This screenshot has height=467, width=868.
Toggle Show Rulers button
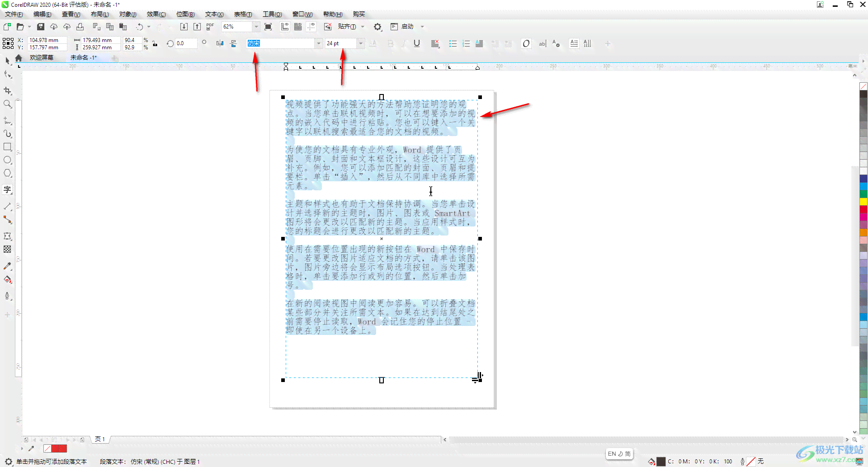point(285,27)
